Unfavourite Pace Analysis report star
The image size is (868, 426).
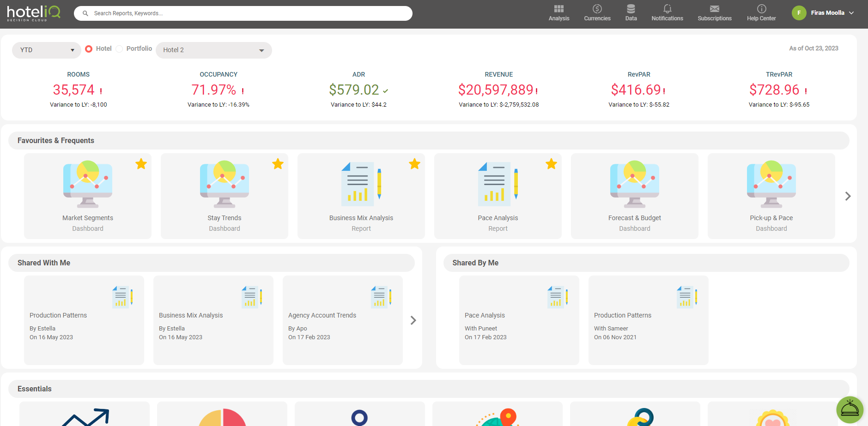point(551,164)
